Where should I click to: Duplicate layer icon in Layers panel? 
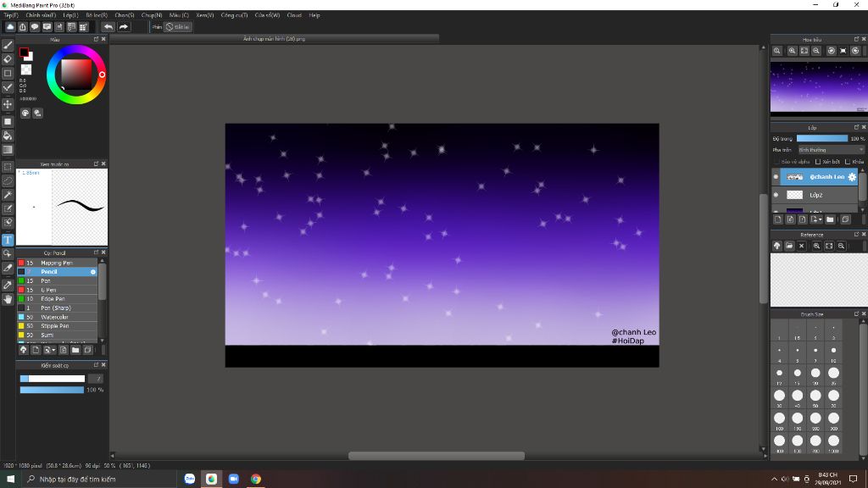tap(845, 219)
